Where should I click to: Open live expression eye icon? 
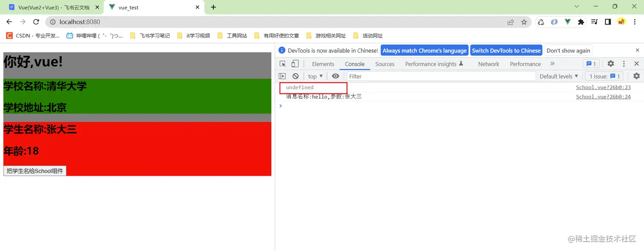[336, 76]
